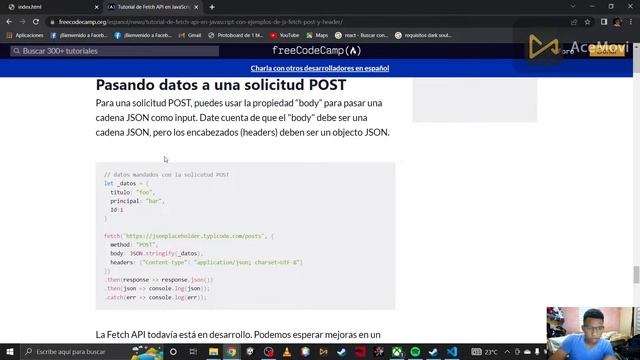This screenshot has width=640, height=360.
Task: Click the Pasando datos a una solicitud POST heading
Action: click(x=221, y=85)
